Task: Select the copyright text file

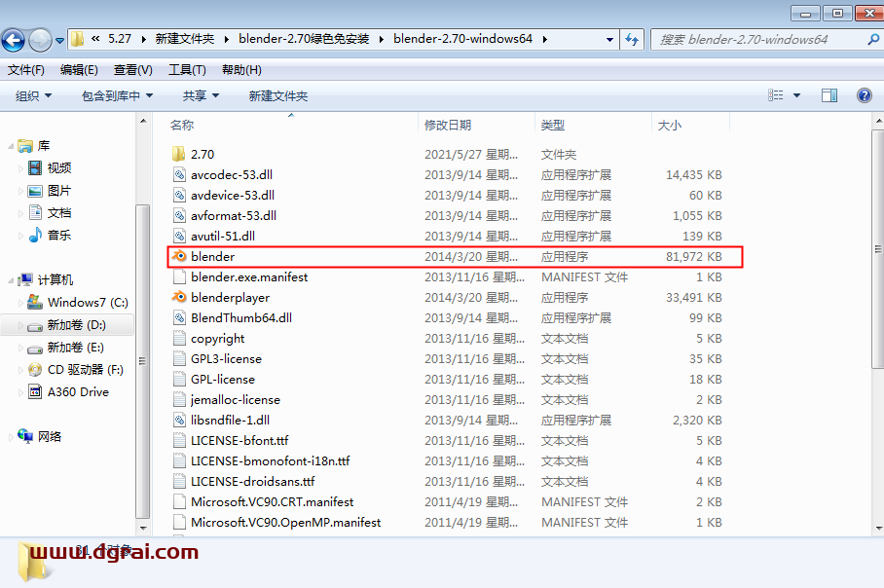Action: 218,338
